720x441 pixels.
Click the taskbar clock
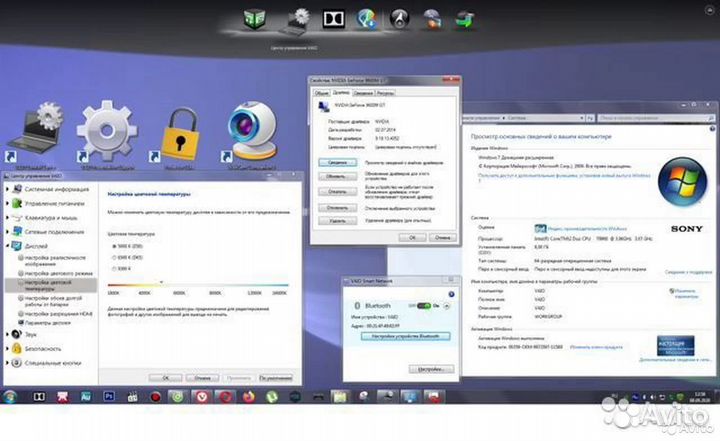(700, 397)
